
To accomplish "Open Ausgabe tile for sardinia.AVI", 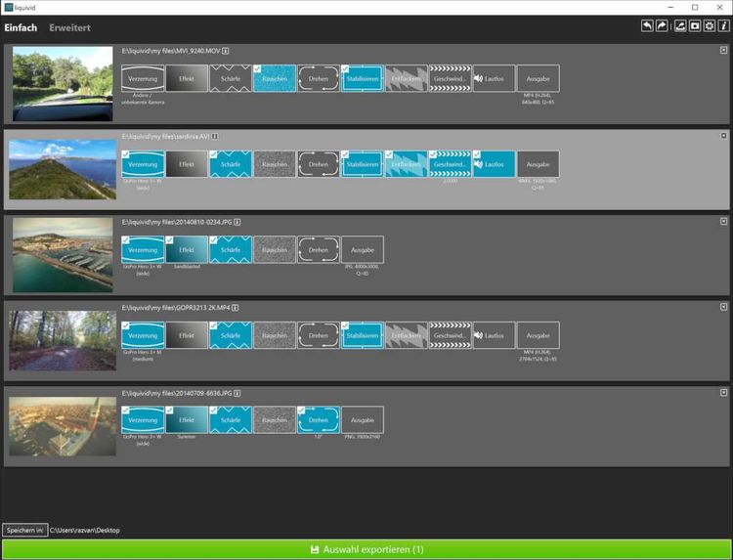I will pos(539,164).
